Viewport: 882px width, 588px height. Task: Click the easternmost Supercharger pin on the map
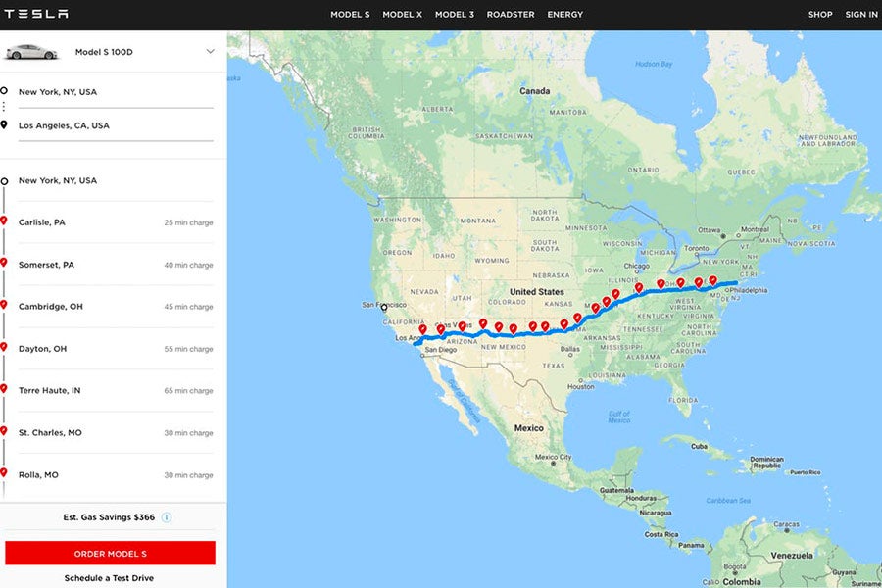[x=712, y=280]
